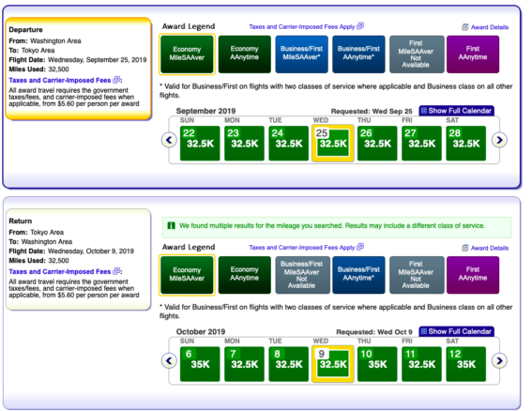Select return Economy MileSAAver award type
The height and width of the screenshot is (411, 532).
[187, 275]
